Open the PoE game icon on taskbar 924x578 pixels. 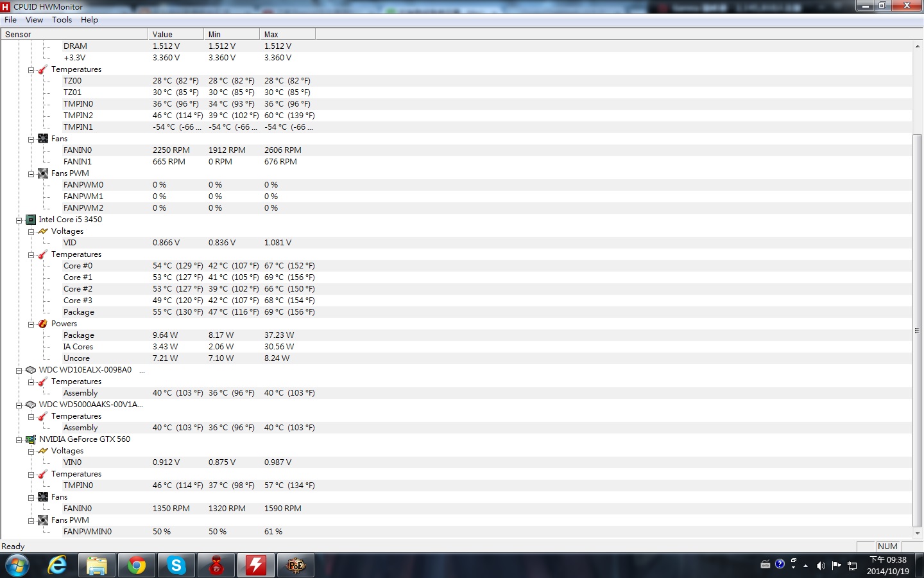click(296, 566)
